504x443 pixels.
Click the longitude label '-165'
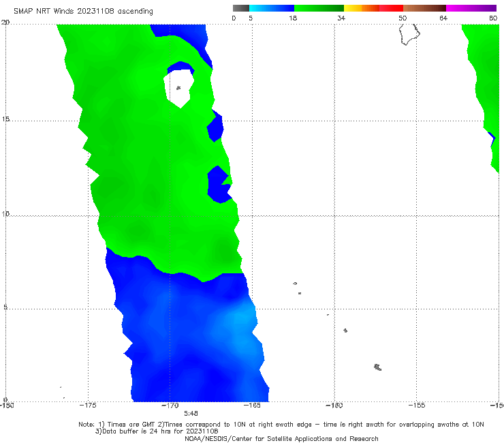(x=252, y=406)
